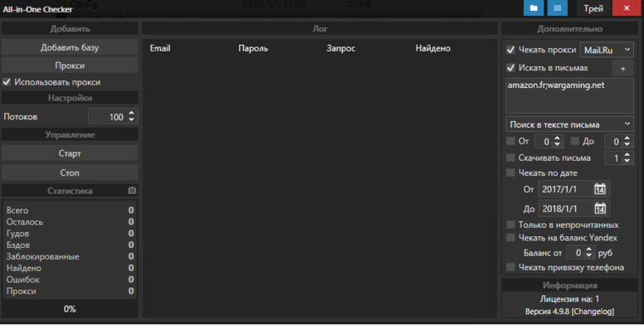Click Добавить базу button
The image size is (644, 325).
pos(70,47)
